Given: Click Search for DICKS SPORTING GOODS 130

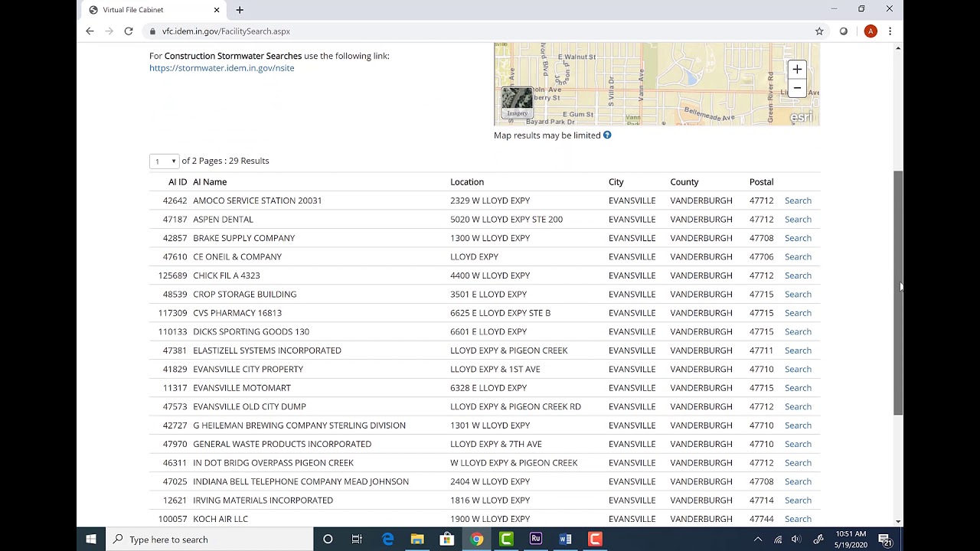Looking at the screenshot, I should (x=798, y=332).
